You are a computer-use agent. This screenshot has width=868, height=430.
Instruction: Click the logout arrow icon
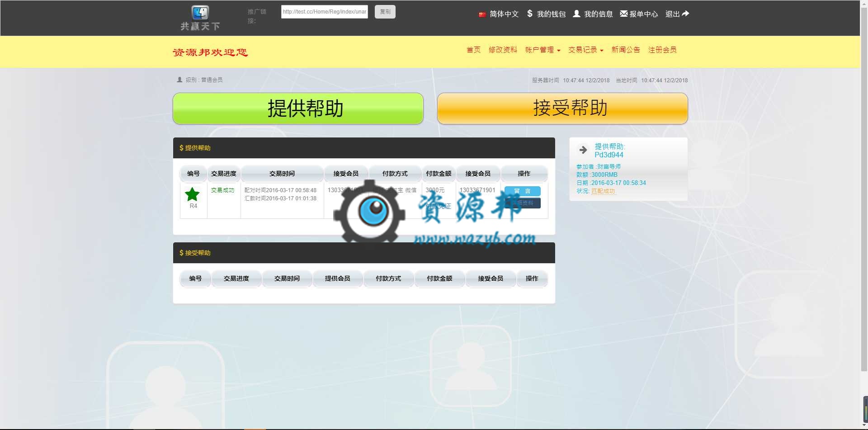click(685, 14)
